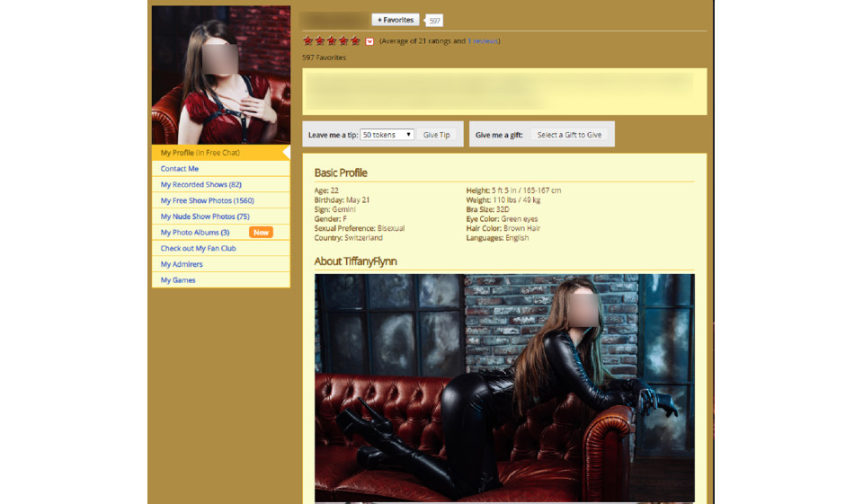Click Check out My Fan Club
This screenshot has height=504, width=863.
coord(198,249)
